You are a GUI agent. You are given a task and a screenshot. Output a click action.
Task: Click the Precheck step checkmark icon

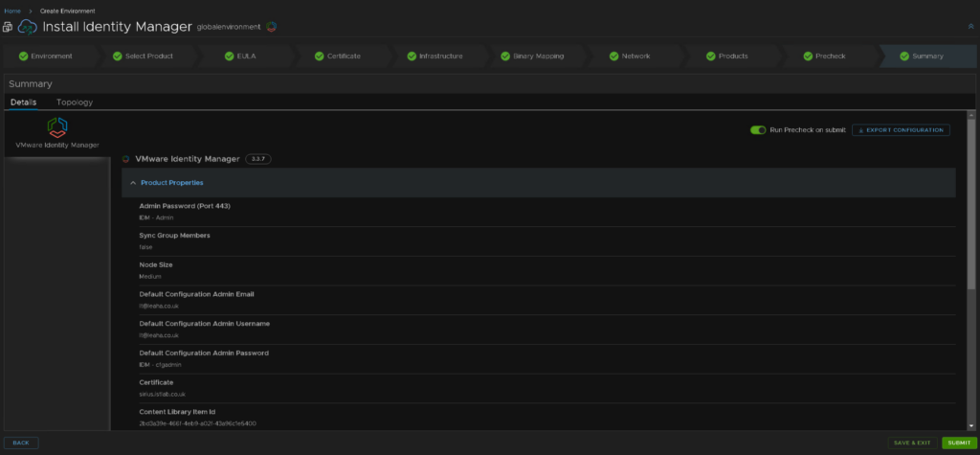[808, 57]
